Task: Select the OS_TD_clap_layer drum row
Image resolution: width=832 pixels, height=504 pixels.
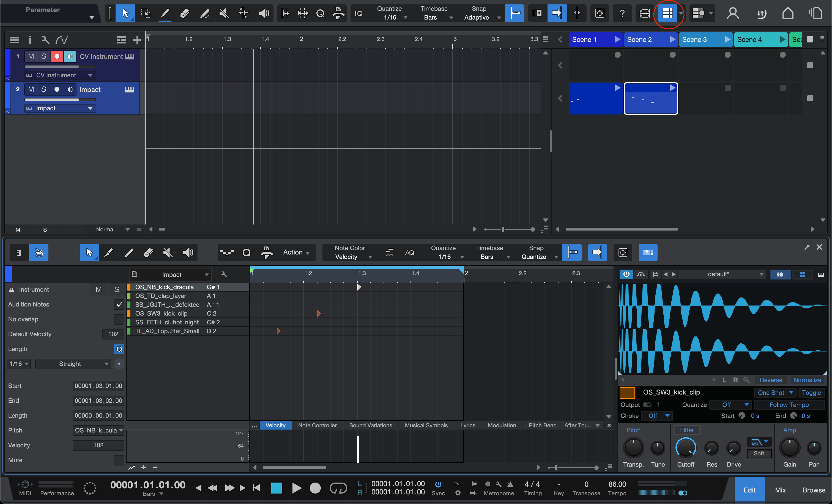Action: pyautogui.click(x=188, y=296)
